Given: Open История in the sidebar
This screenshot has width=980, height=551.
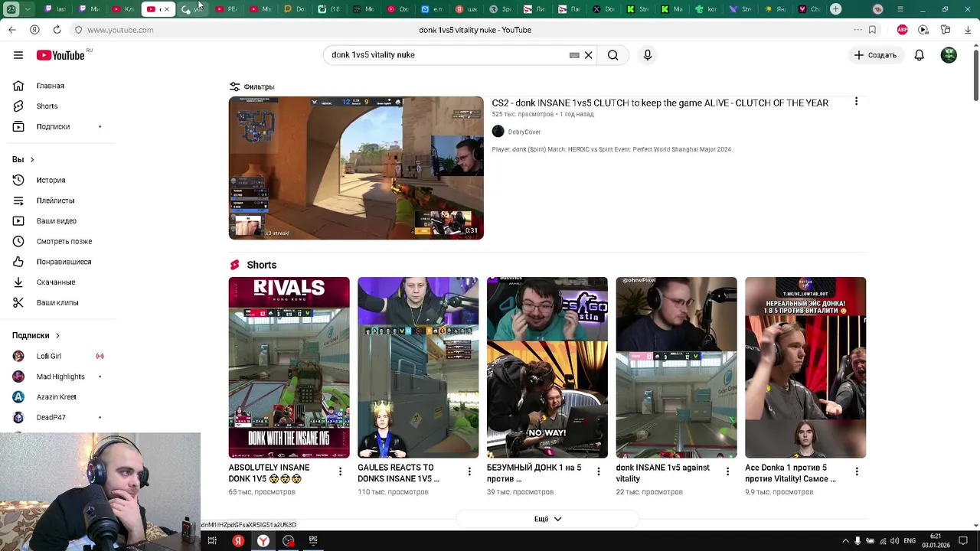Looking at the screenshot, I should tap(51, 180).
